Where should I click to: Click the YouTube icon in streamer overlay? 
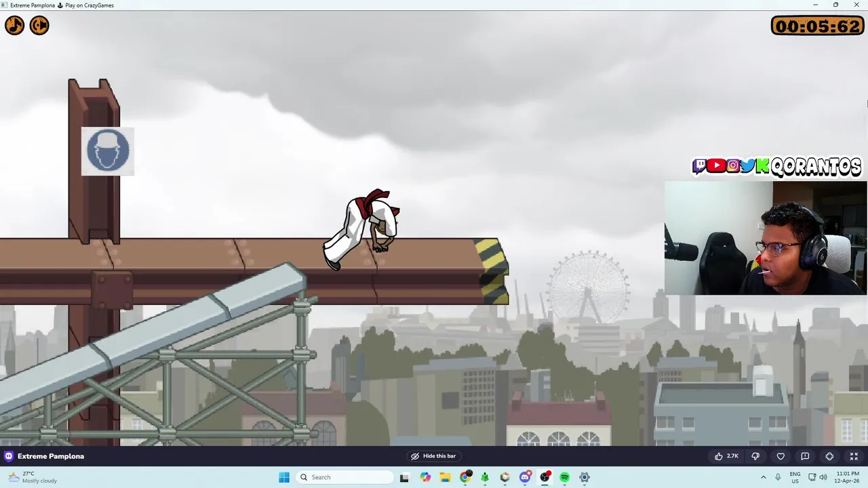[x=716, y=166]
